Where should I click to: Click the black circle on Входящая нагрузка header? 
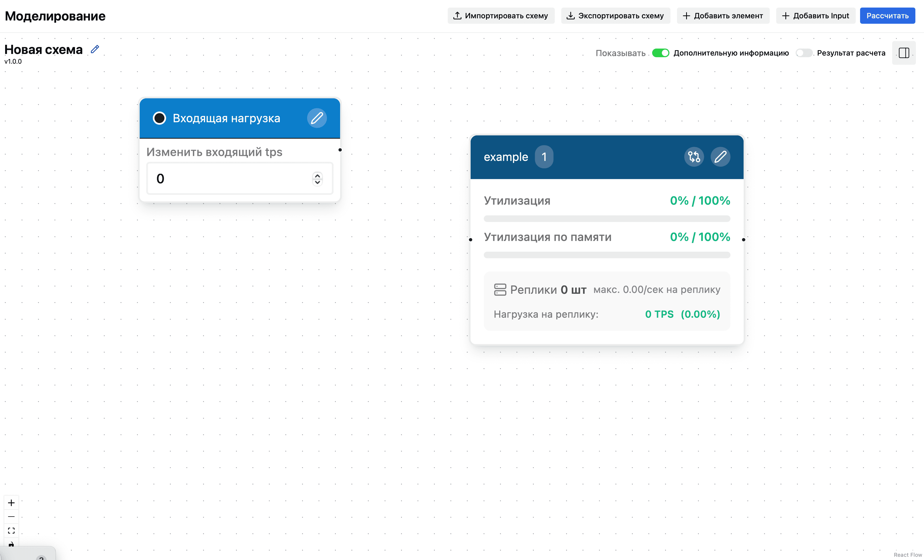tap(159, 118)
